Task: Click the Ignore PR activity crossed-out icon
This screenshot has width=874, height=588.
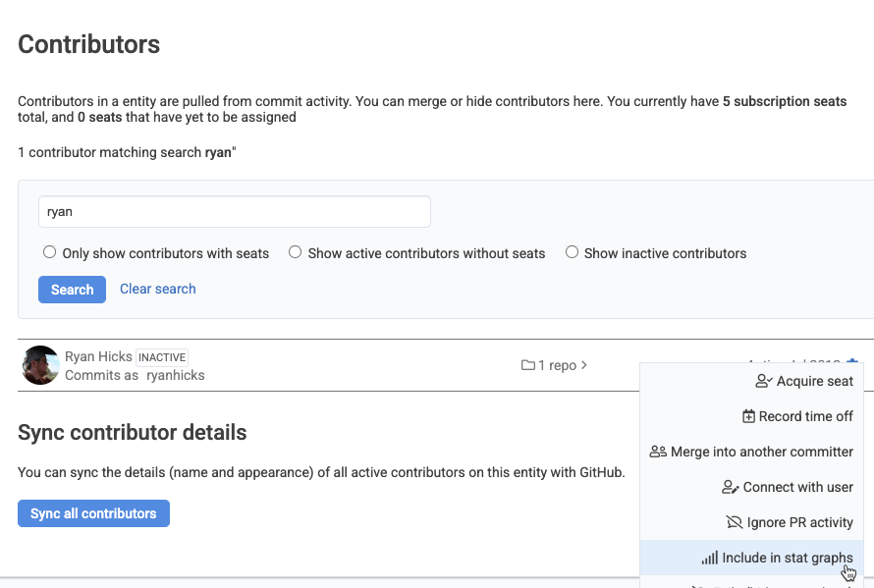Action: (734, 522)
